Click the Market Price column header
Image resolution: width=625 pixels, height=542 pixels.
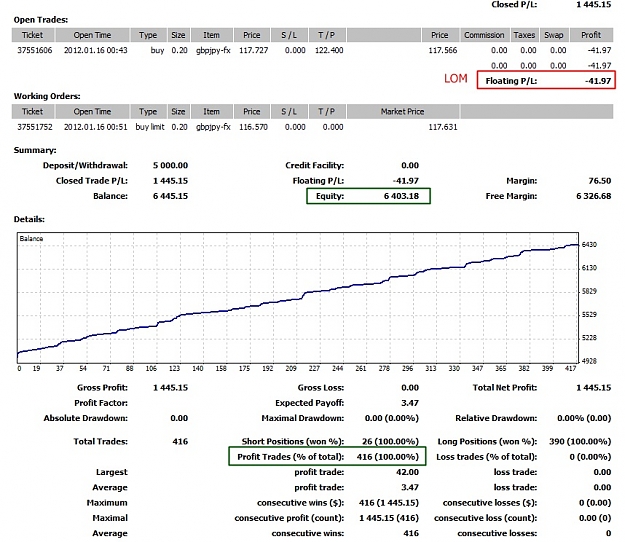(402, 112)
